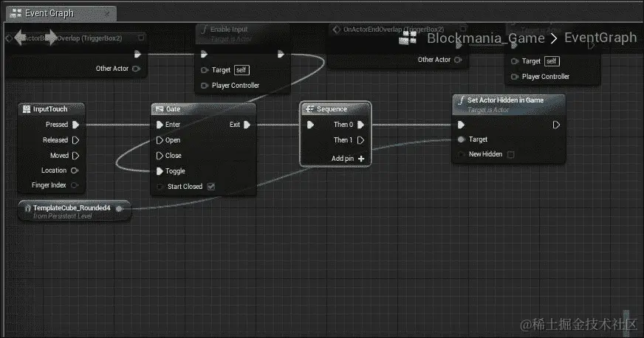Go back using the left navigation arrow
Screen dimensions: 644x338
(x=21, y=38)
